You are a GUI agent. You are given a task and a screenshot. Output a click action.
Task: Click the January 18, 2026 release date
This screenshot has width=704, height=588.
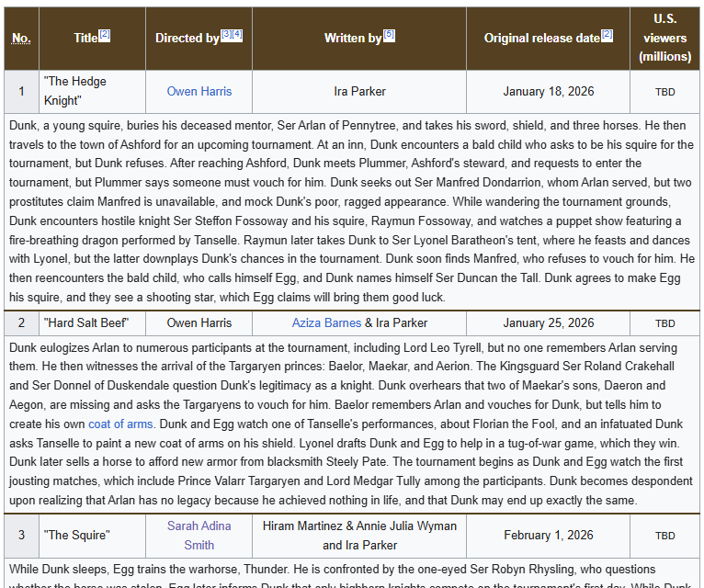point(548,92)
